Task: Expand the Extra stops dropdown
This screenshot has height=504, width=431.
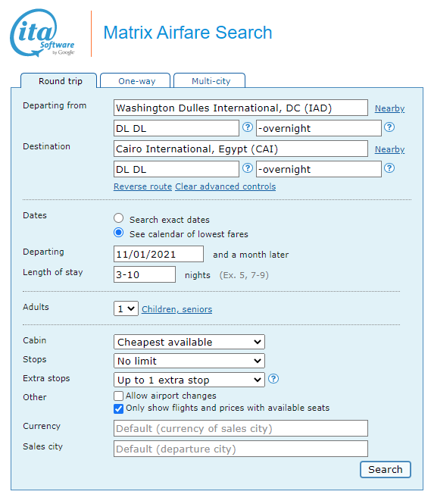Action: pos(189,380)
